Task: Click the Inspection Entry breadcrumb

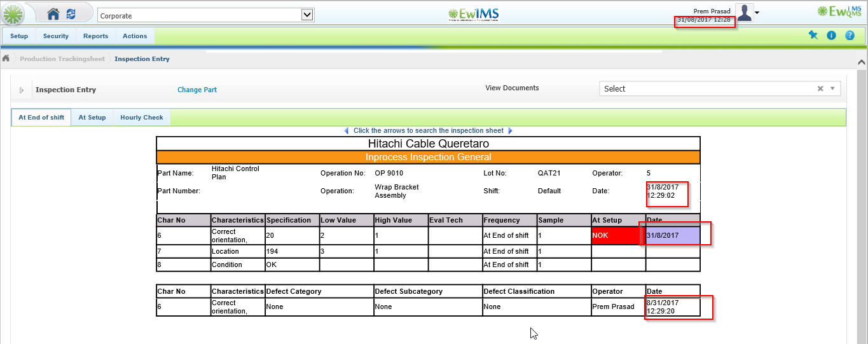Action: click(142, 59)
